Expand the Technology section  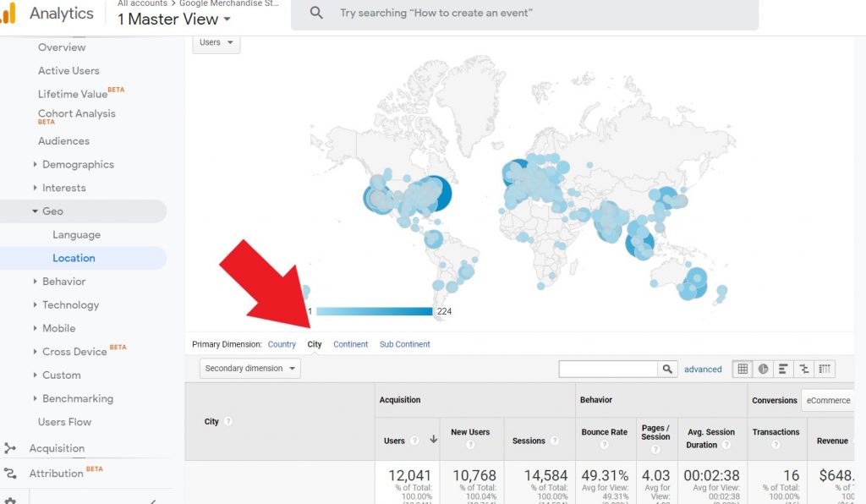click(71, 304)
